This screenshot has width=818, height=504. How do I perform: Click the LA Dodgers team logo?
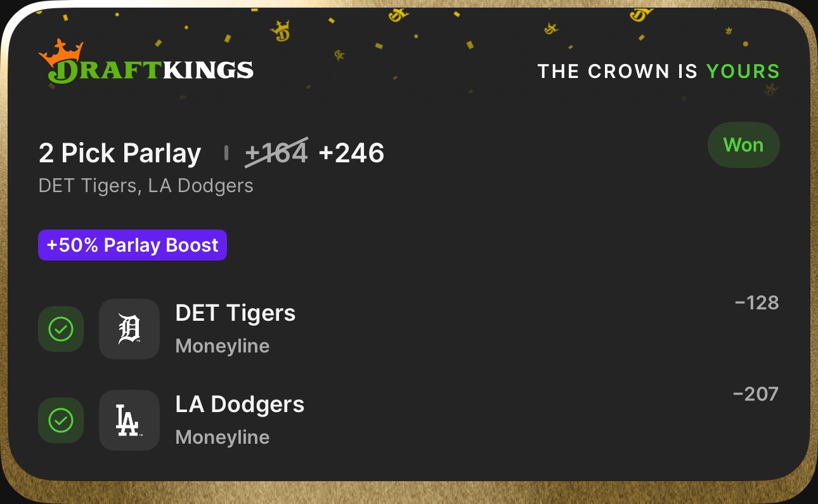129,420
